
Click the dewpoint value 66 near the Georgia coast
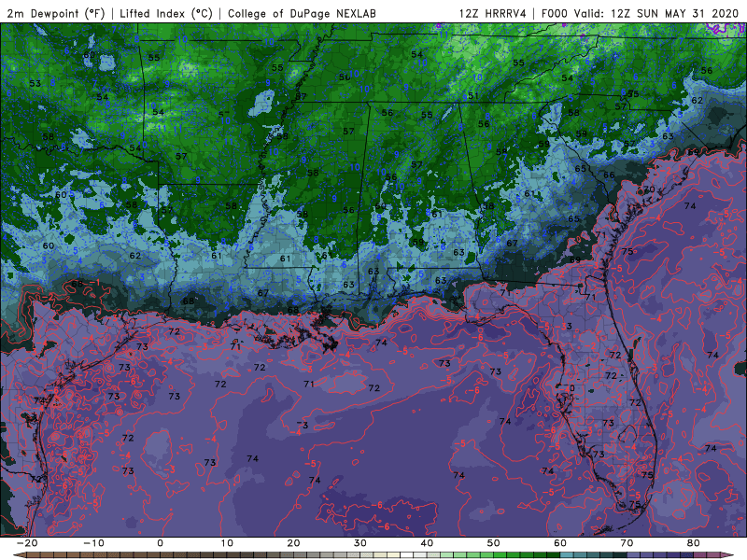pos(609,175)
